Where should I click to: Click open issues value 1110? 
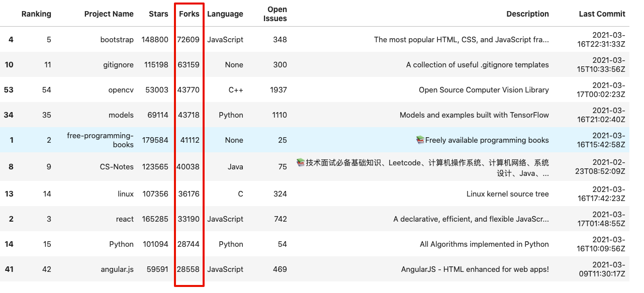279,115
